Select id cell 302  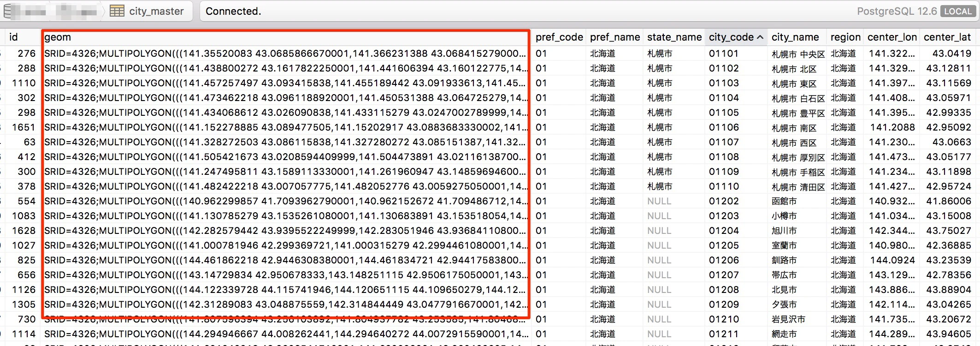pos(26,98)
